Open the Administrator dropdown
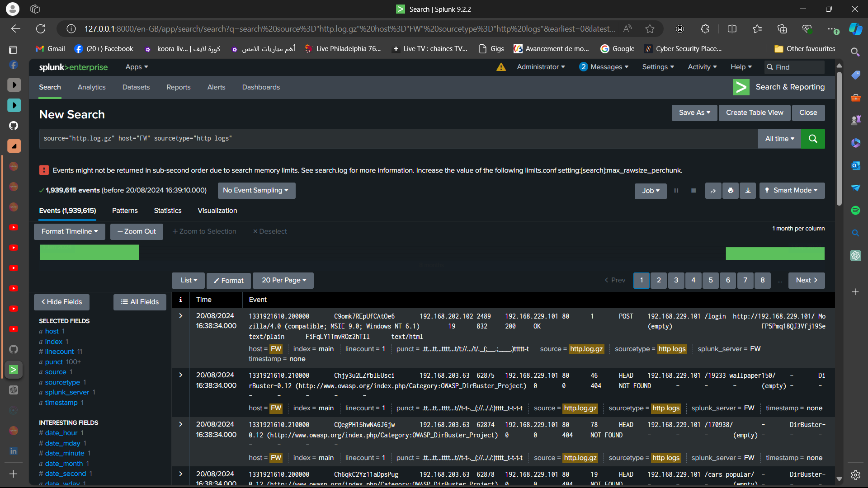The height and width of the screenshot is (488, 868). coord(541,67)
